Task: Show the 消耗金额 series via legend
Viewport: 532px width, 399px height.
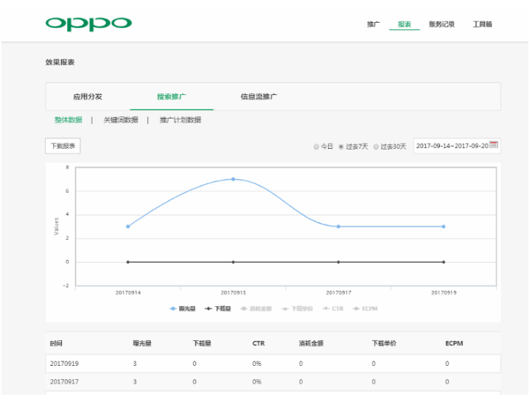Action: [256, 308]
